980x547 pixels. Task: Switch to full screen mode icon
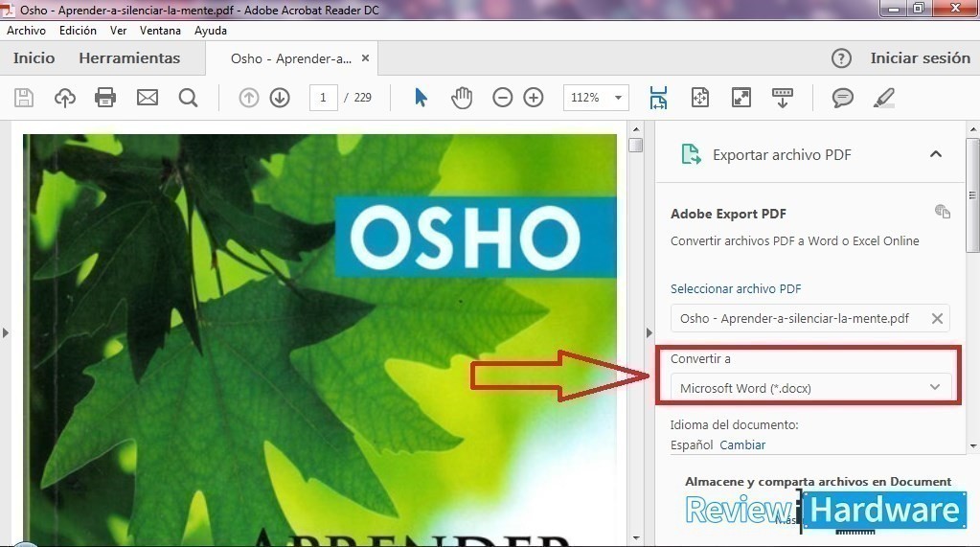(x=741, y=98)
